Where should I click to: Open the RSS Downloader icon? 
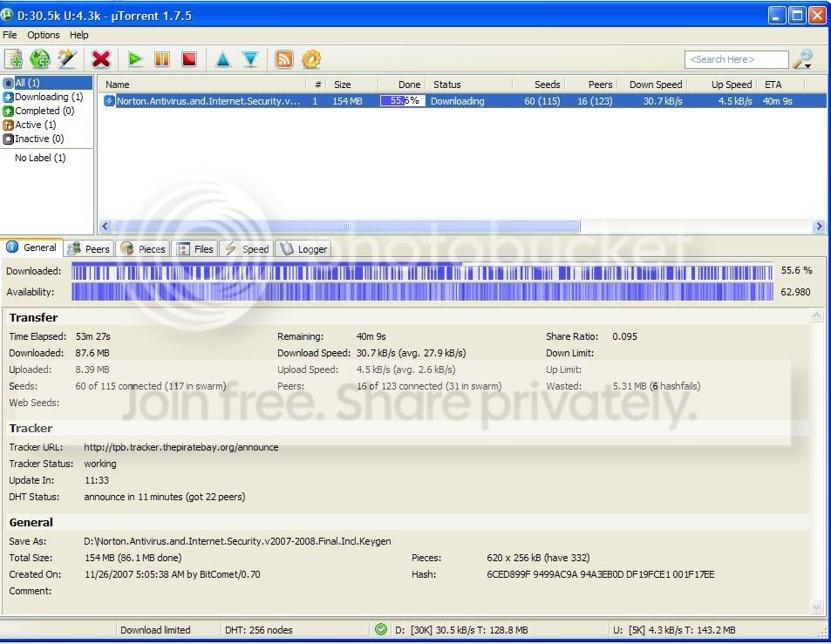point(284,59)
